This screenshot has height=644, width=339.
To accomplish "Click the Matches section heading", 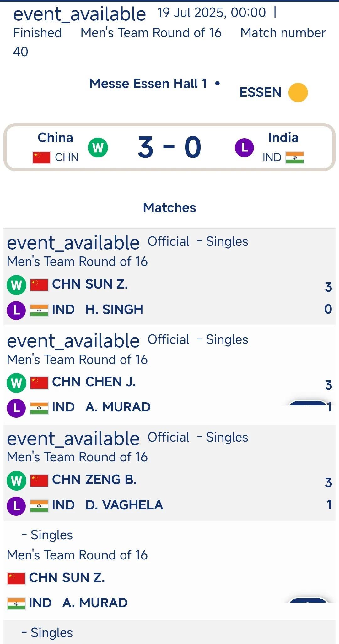I will [169, 208].
